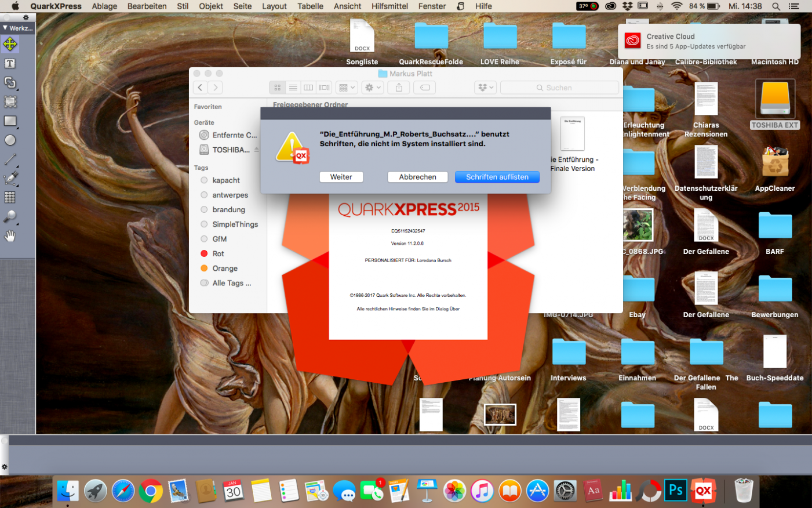
Task: Click Abbrechen in the missing fonts dialog
Action: [x=417, y=177]
